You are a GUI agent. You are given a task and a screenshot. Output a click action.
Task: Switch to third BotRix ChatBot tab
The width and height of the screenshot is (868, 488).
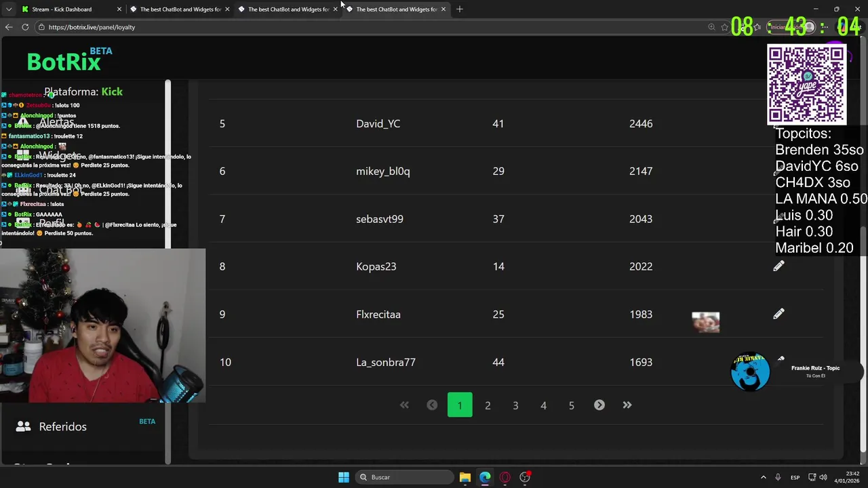pyautogui.click(x=288, y=9)
